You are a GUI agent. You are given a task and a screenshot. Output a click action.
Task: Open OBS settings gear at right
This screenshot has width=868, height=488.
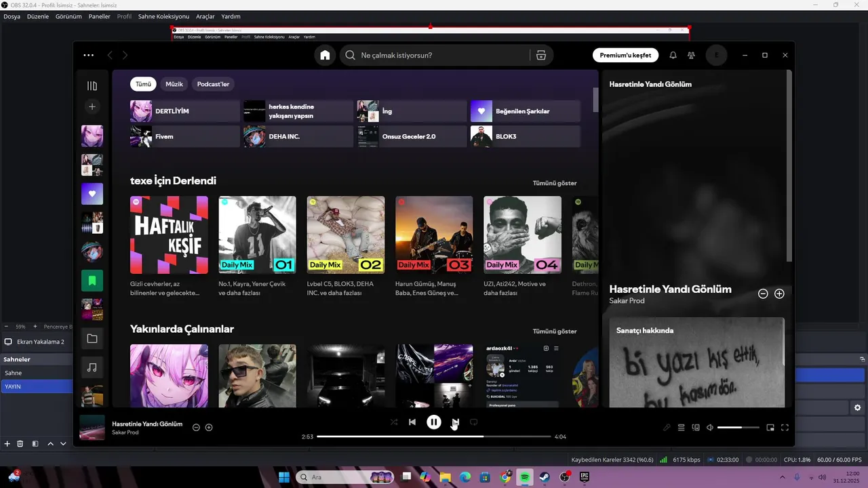857,408
